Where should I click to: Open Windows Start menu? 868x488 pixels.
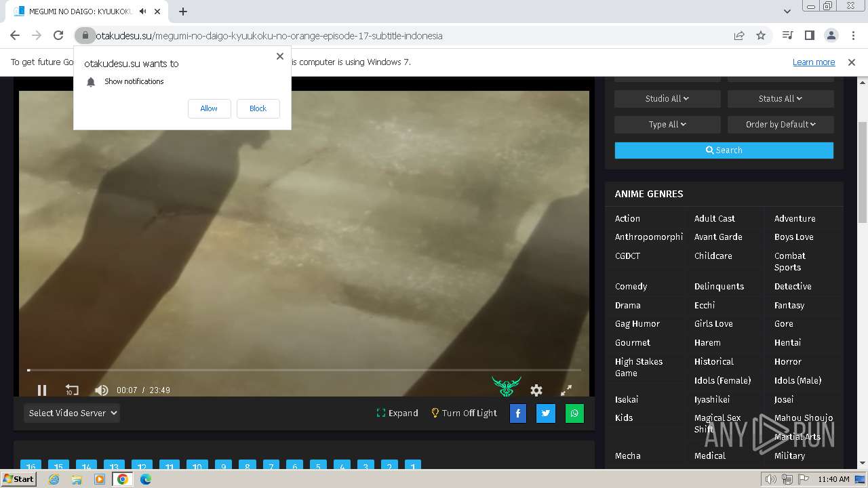coord(19,479)
